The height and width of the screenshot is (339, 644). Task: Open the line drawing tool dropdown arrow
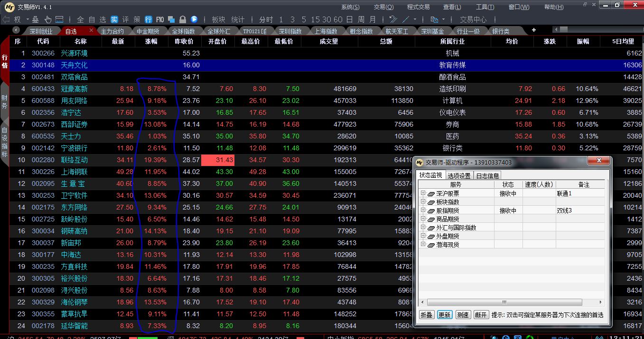tap(415, 20)
